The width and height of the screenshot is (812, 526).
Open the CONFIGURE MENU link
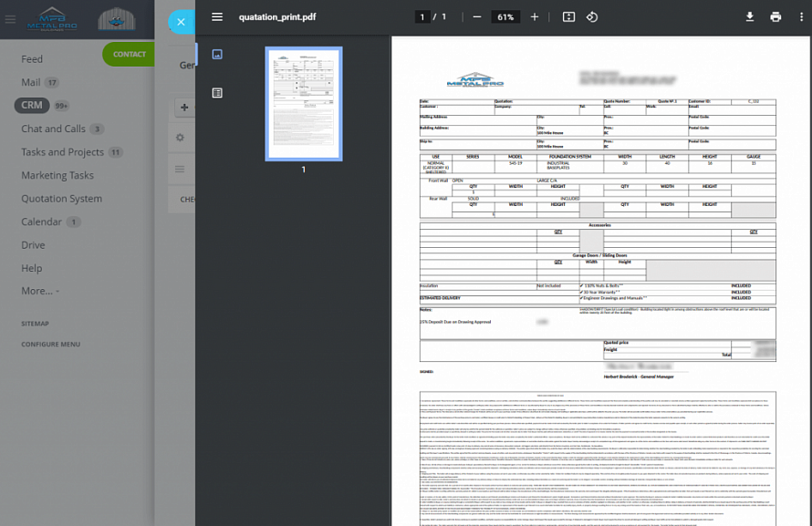pyautogui.click(x=51, y=344)
